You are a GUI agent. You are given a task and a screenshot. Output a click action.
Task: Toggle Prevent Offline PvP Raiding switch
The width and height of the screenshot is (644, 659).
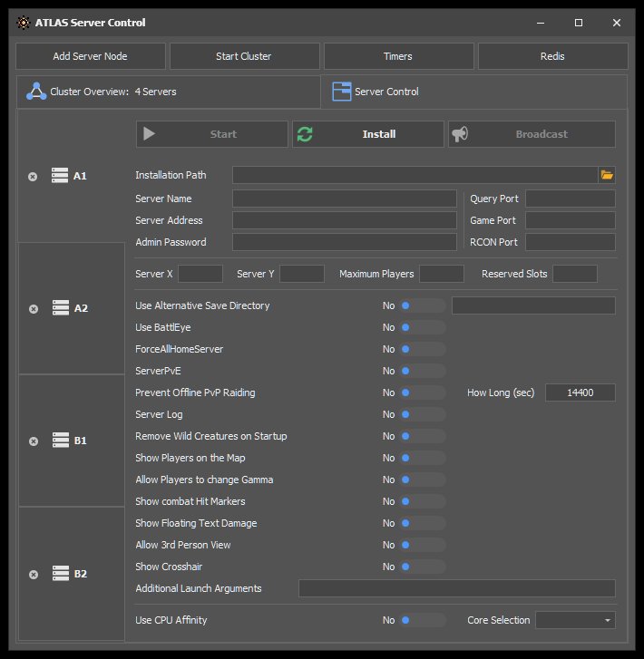point(423,392)
